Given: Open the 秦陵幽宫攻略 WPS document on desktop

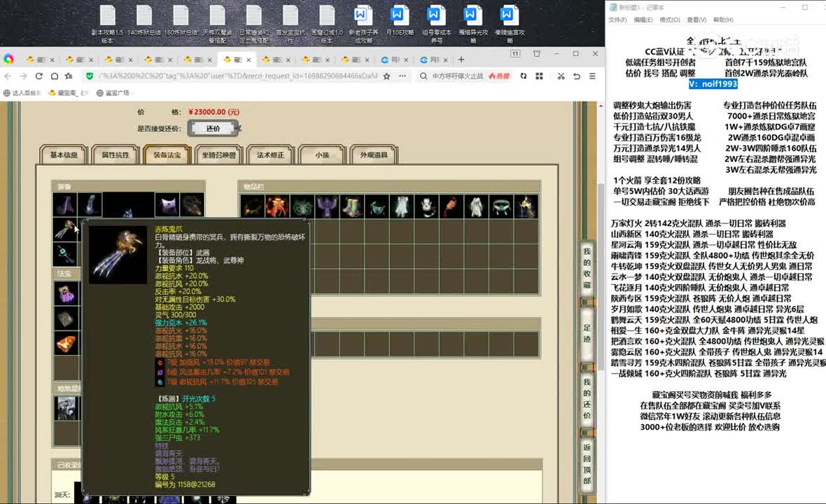Looking at the screenshot, I should click(510, 23).
